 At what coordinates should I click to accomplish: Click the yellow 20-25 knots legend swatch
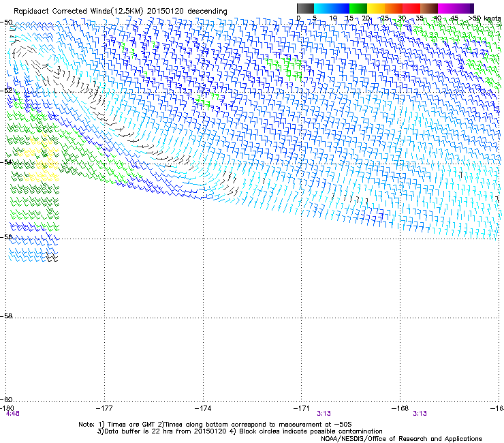pyautogui.click(x=376, y=8)
